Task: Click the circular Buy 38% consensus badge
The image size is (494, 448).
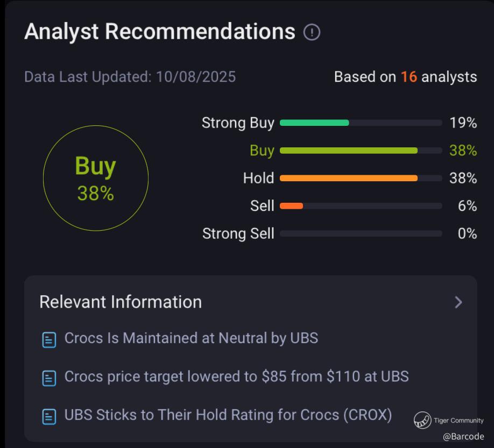Action: 96,178
